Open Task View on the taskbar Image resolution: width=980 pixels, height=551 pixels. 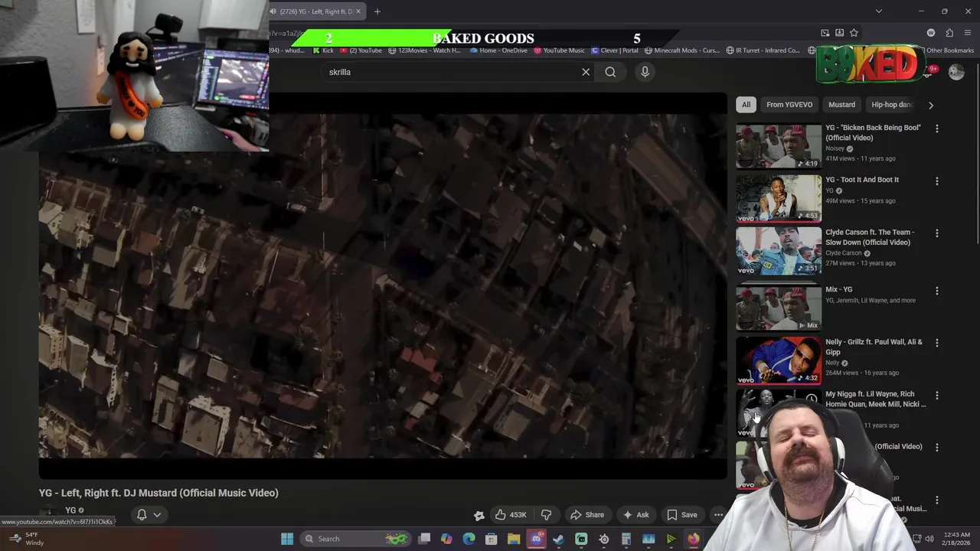pos(424,539)
